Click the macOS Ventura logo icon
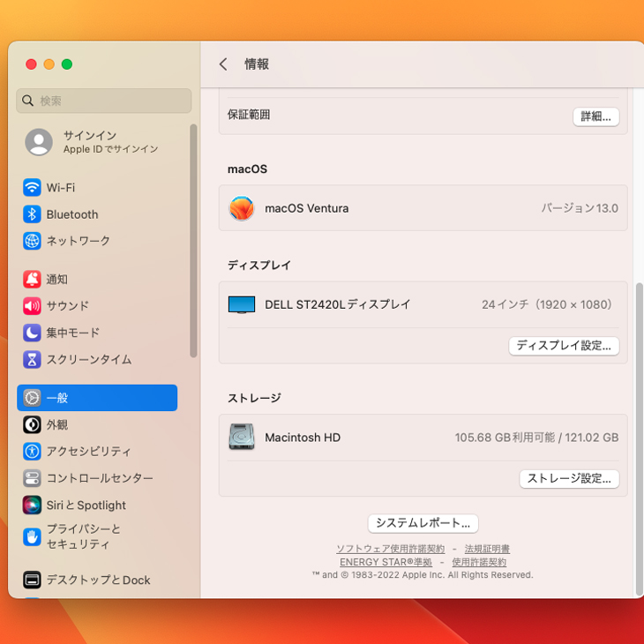Image resolution: width=644 pixels, height=644 pixels. (242, 208)
